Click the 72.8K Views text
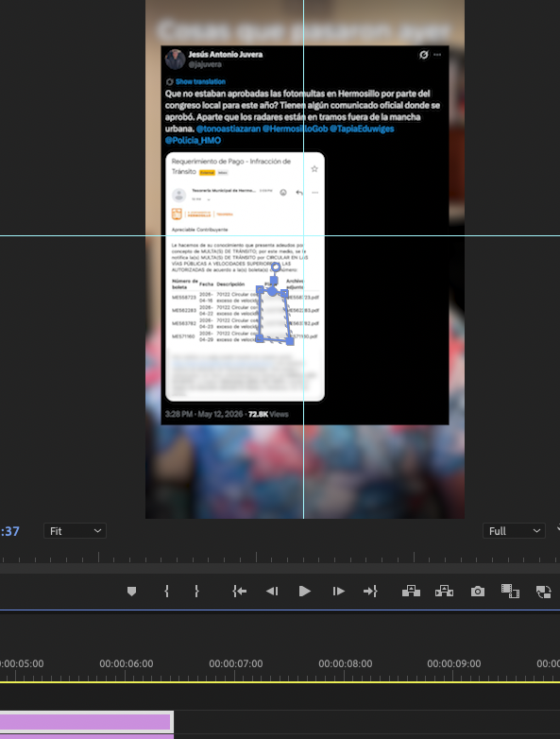Image resolution: width=560 pixels, height=739 pixels. tap(268, 414)
